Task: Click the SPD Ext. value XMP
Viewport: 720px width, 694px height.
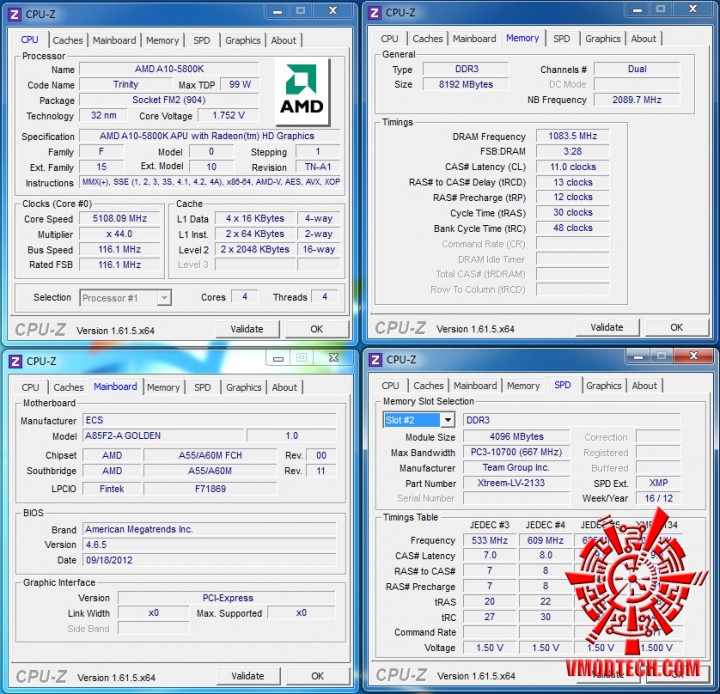Action: click(x=658, y=483)
